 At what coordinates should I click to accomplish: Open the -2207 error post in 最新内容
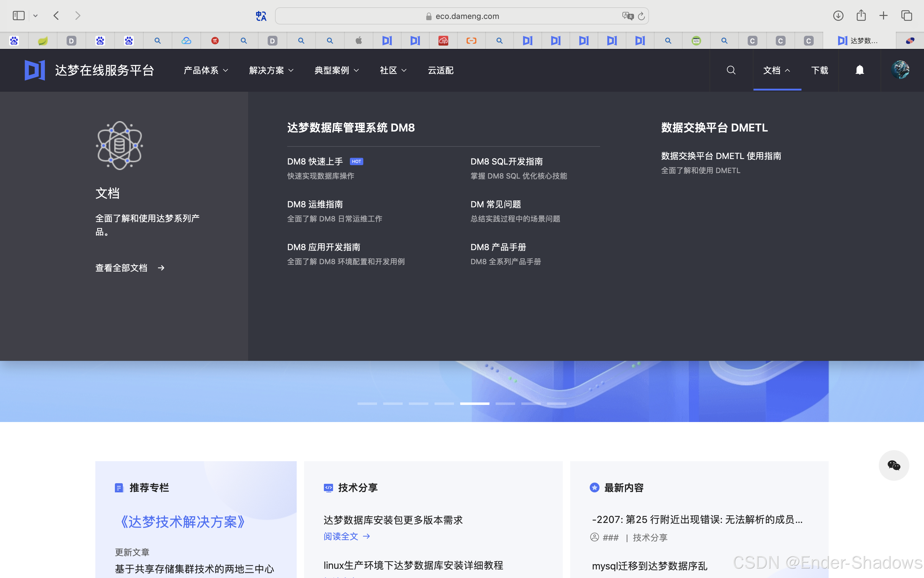697,520
